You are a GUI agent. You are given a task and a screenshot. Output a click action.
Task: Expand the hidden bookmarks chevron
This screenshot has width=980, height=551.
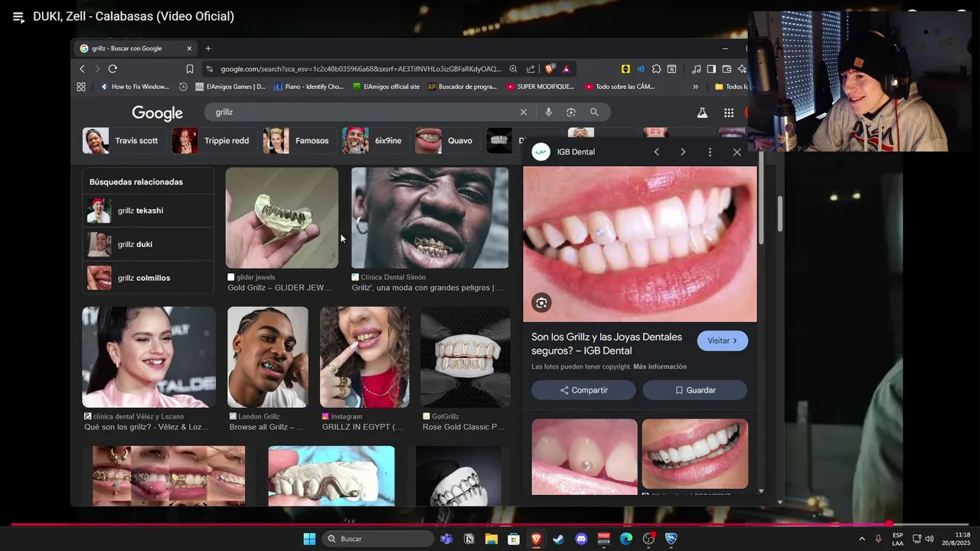pos(695,86)
